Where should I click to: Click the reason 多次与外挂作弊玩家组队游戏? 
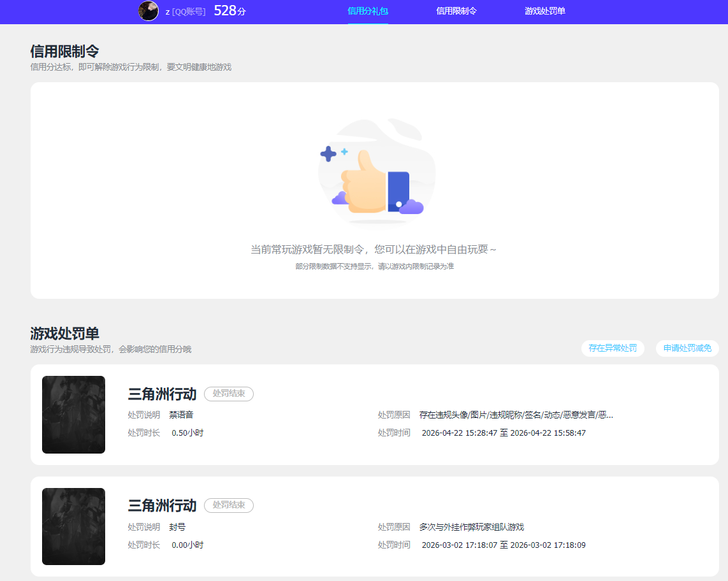(471, 527)
